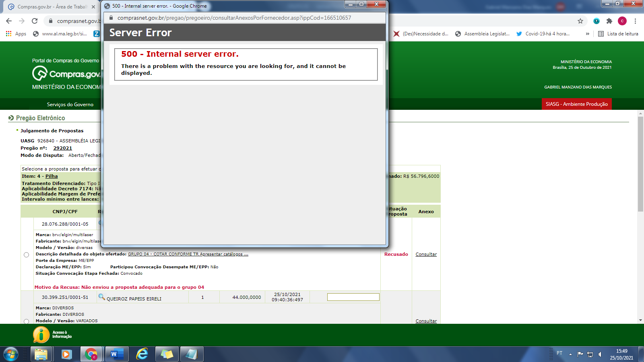Image resolution: width=644 pixels, height=362 pixels.
Task: Bookmark this page with star icon
Action: coord(580,21)
